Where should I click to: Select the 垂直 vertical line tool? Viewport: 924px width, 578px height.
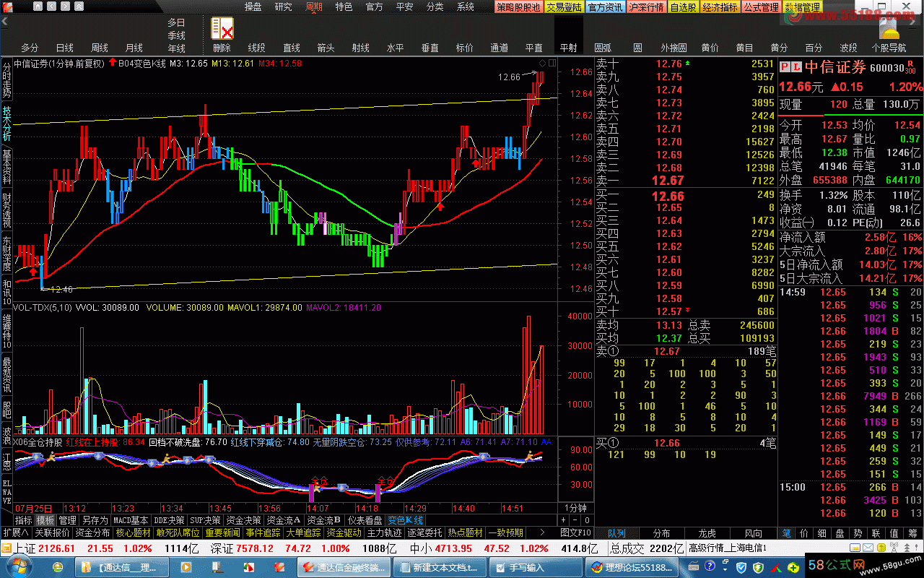430,48
